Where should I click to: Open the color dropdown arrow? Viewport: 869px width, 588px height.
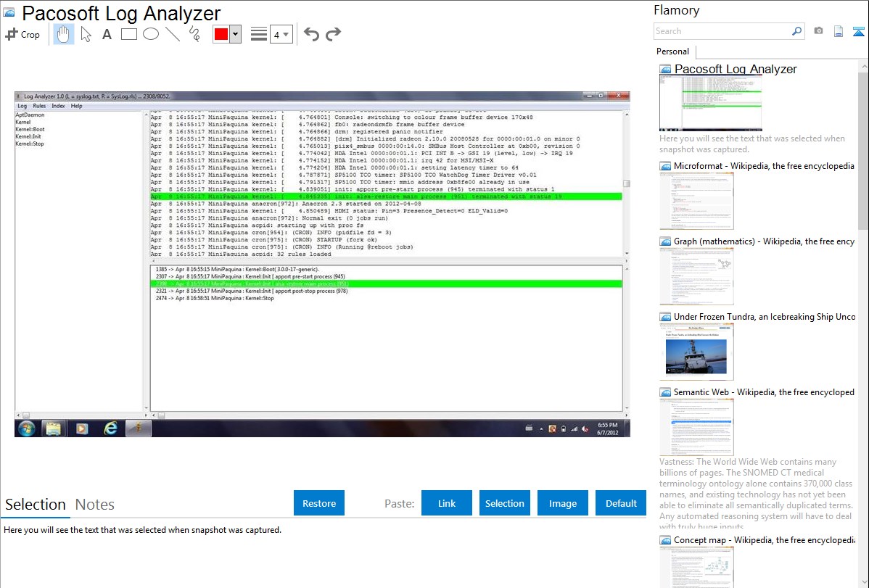pyautogui.click(x=235, y=34)
